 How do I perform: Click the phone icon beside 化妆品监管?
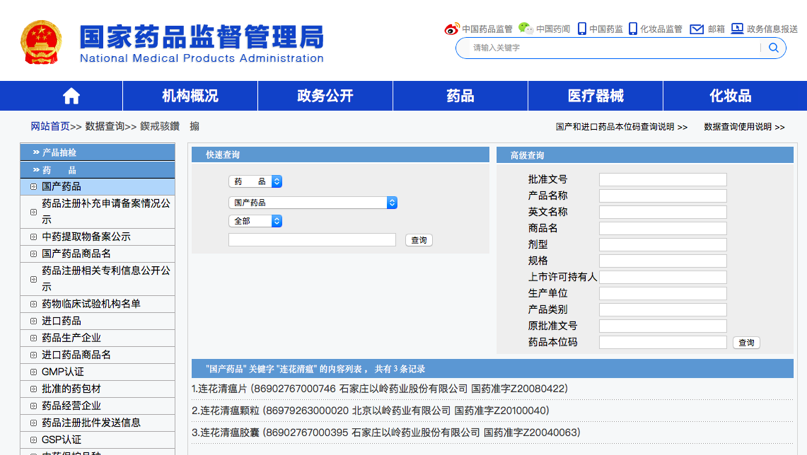[633, 29]
